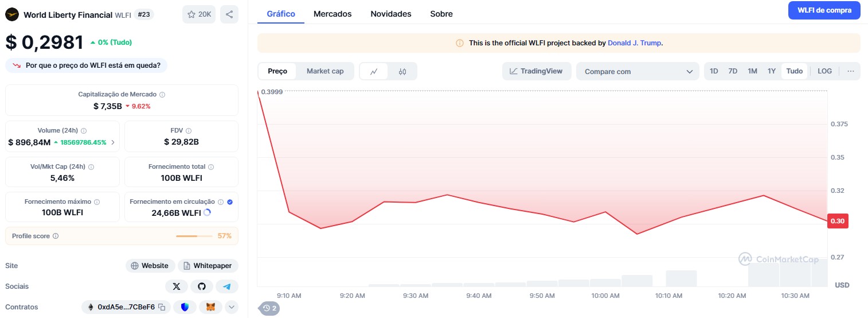Click the WLFI de compra button
This screenshot has height=318, width=868.
coord(824,10)
